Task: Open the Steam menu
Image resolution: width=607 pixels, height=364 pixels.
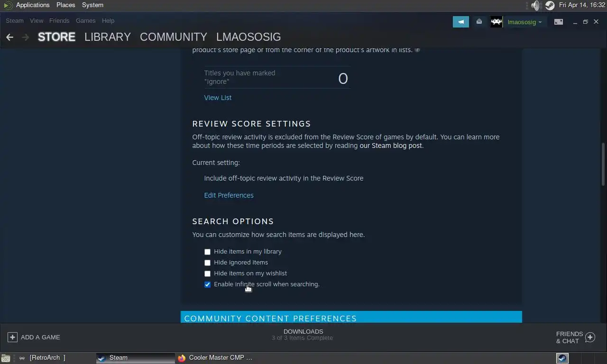Action: [15, 21]
